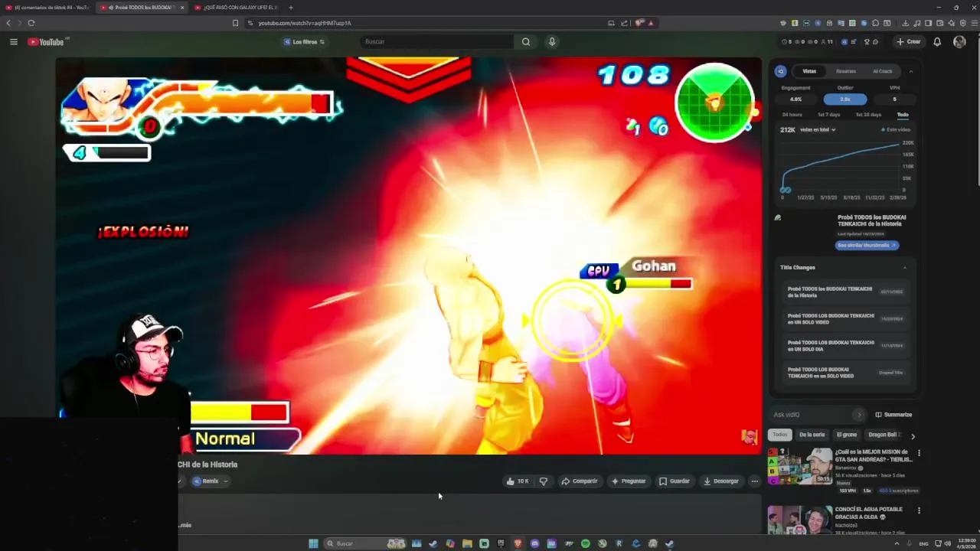The width and height of the screenshot is (980, 551).
Task: Open the Los filtros filter control
Action: click(304, 42)
